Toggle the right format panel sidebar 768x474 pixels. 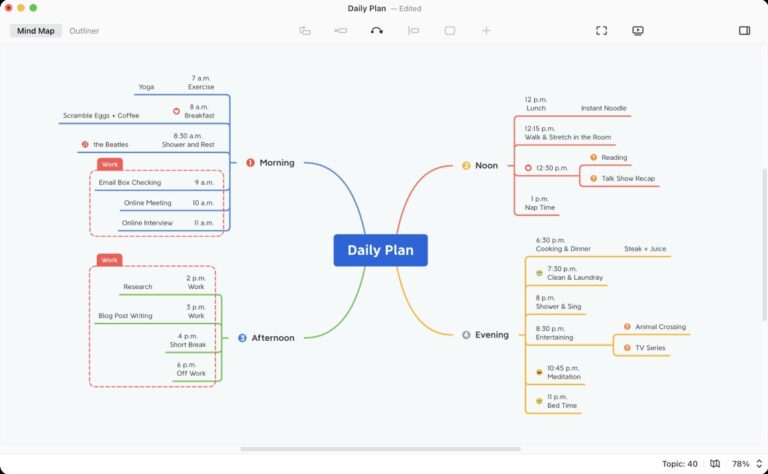click(744, 31)
